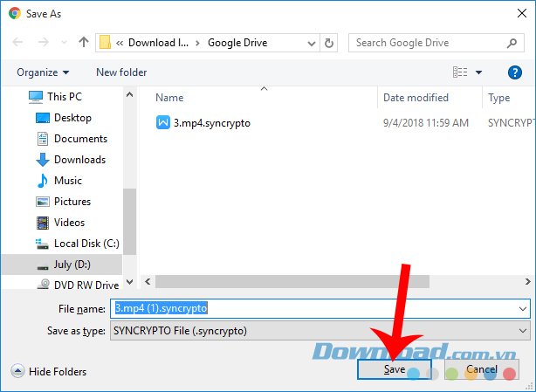This screenshot has width=536, height=392.
Task: Click sidebar scrollbar up arrow
Action: click(129, 94)
